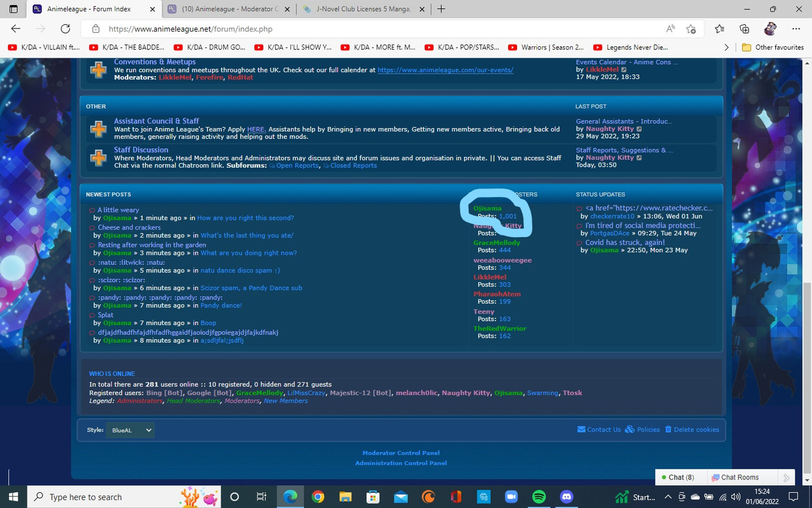Click the Read aloud icon in address bar
This screenshot has width=812, height=508.
(x=671, y=29)
